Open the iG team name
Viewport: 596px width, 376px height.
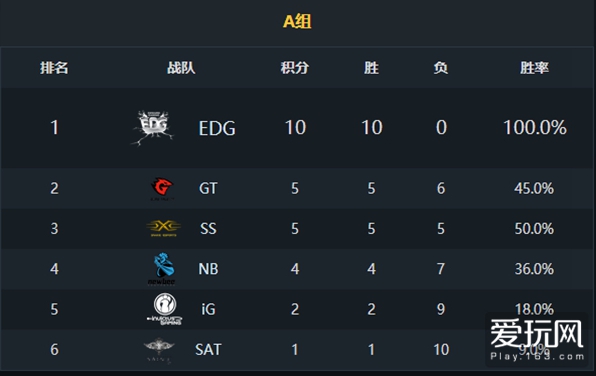pos(208,309)
